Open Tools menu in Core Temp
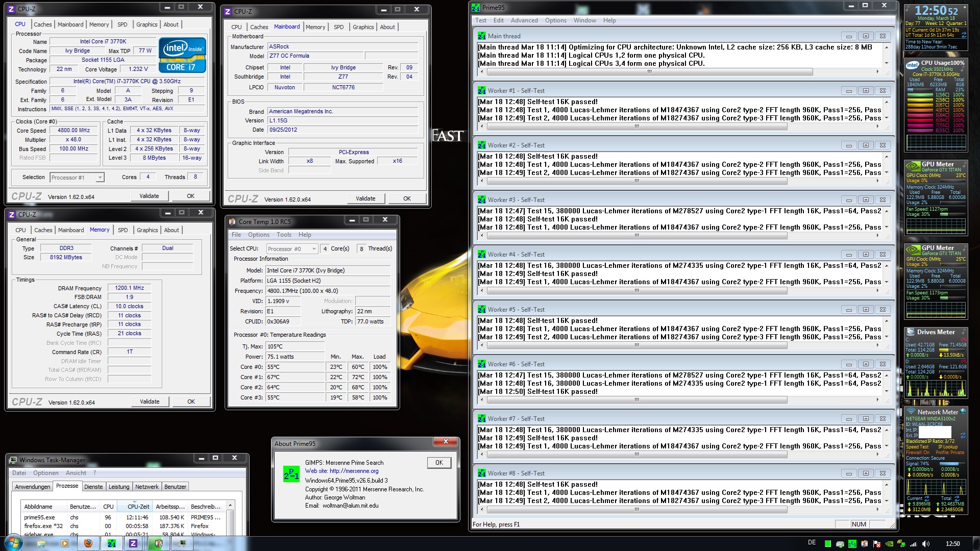Screen dimensions: 980x551 (284, 235)
